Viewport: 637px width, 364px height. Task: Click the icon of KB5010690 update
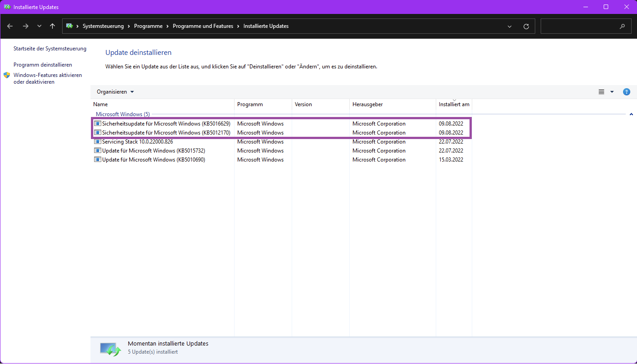pyautogui.click(x=97, y=160)
